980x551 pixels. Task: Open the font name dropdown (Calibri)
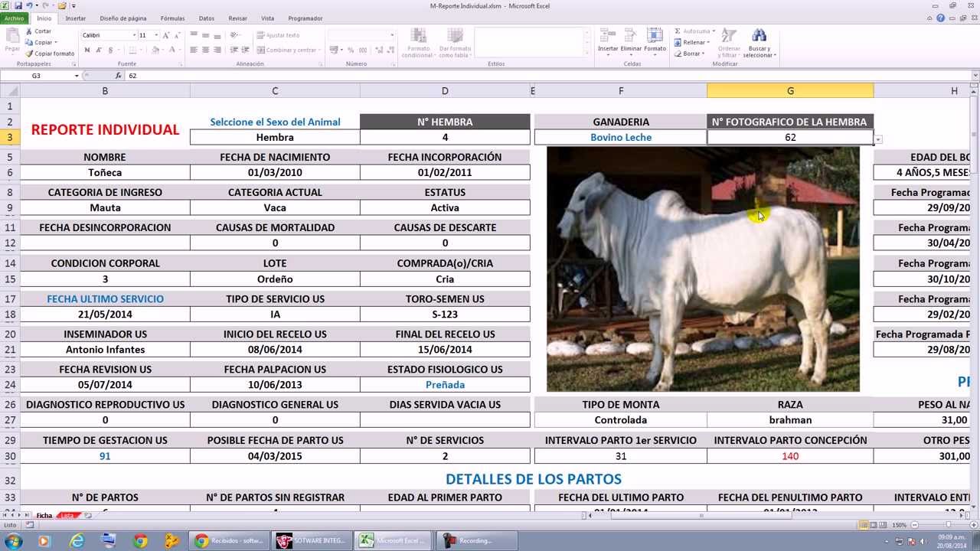click(x=134, y=35)
